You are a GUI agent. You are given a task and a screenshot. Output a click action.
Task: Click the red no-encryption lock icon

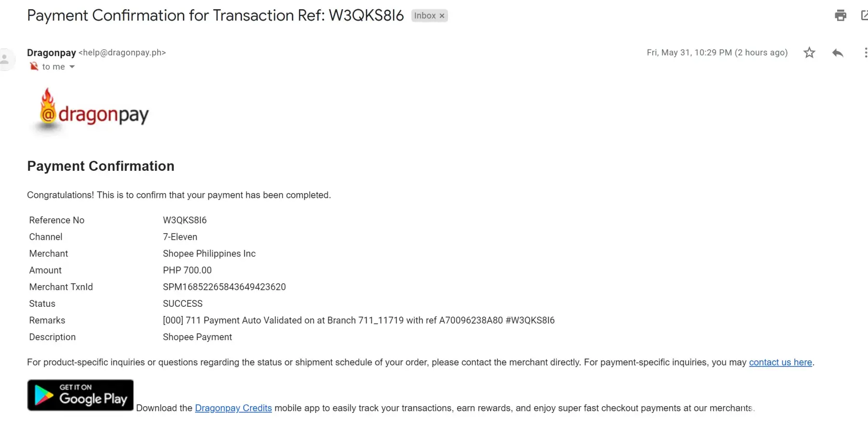coord(34,67)
